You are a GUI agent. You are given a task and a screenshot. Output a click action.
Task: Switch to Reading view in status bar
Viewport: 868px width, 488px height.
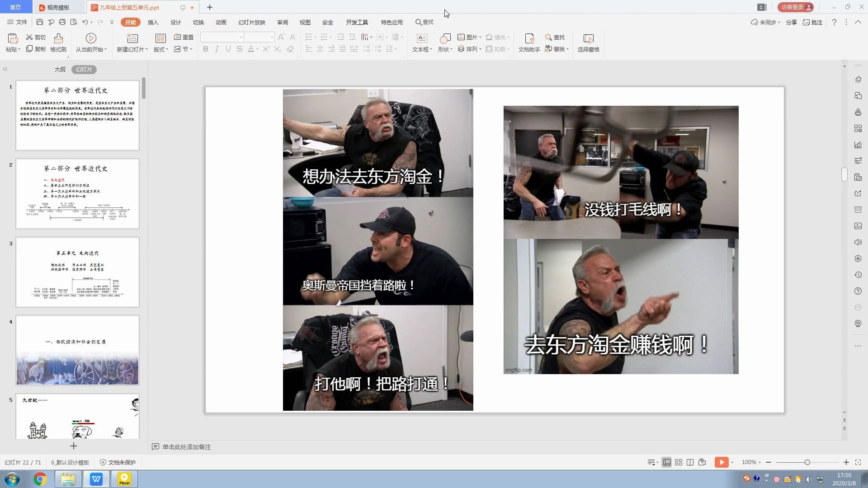690,462
